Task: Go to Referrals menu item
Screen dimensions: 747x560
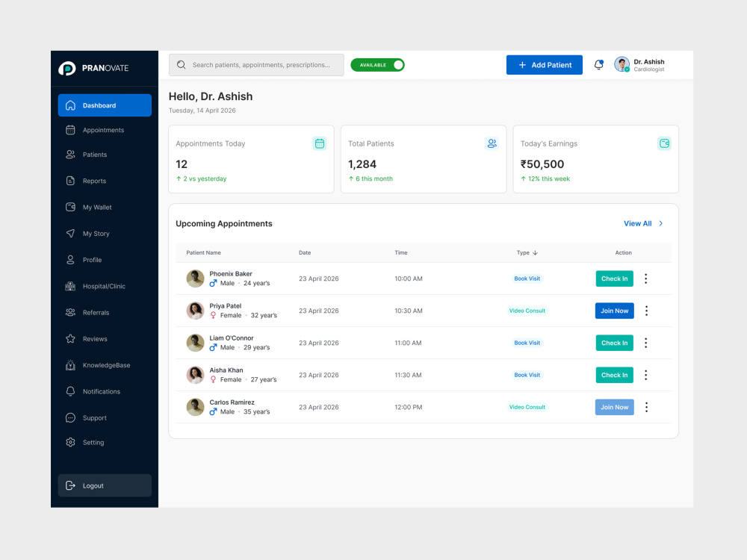Action: (x=105, y=312)
